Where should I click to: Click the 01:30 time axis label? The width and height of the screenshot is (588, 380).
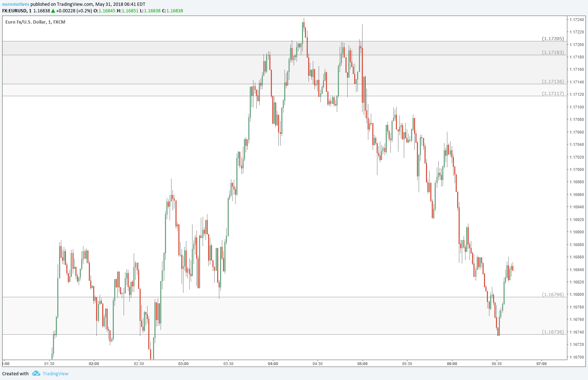tap(49, 364)
